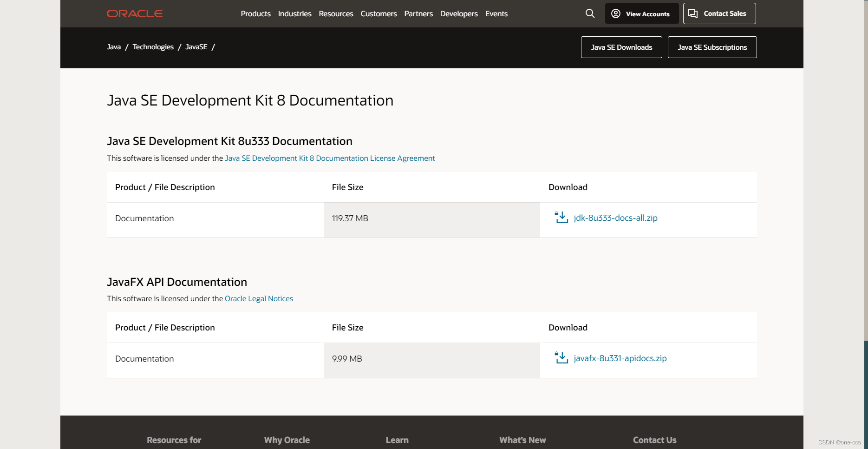Viewport: 868px width, 449px height.
Task: Open the Oracle Legal Notices link
Action: [x=259, y=298]
